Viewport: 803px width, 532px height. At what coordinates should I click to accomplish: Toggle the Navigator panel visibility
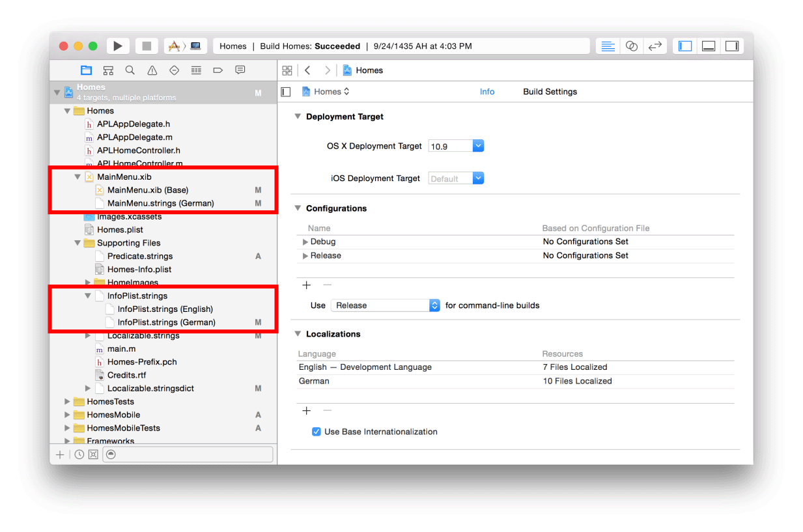[x=685, y=46]
